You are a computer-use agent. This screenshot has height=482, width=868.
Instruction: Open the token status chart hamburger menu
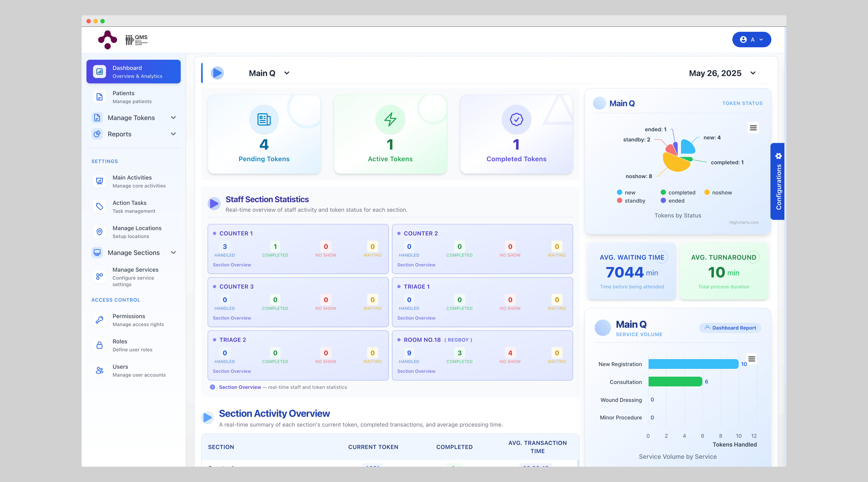[753, 128]
